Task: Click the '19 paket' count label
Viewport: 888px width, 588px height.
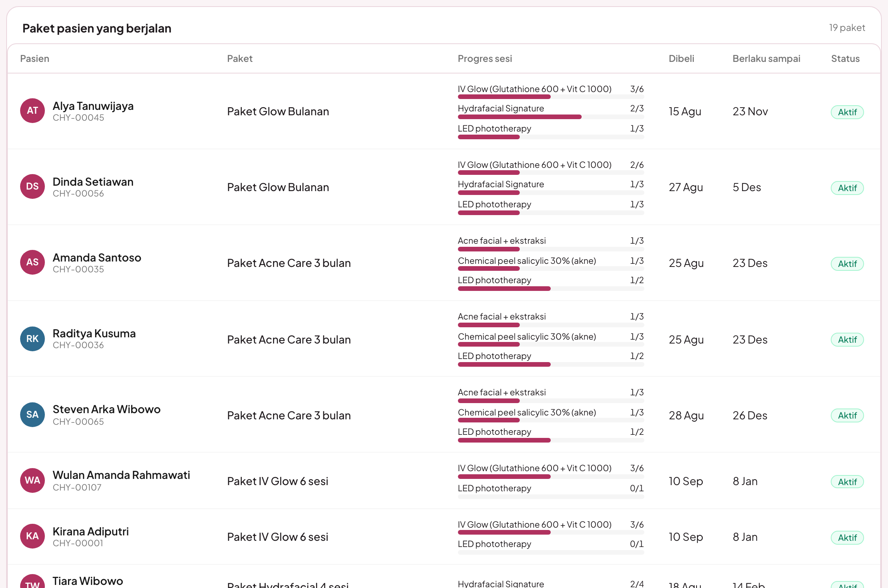Action: click(847, 28)
